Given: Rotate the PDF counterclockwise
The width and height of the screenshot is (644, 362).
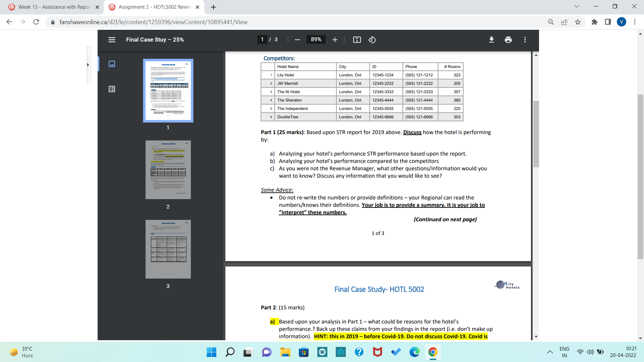Looking at the screenshot, I should (372, 40).
